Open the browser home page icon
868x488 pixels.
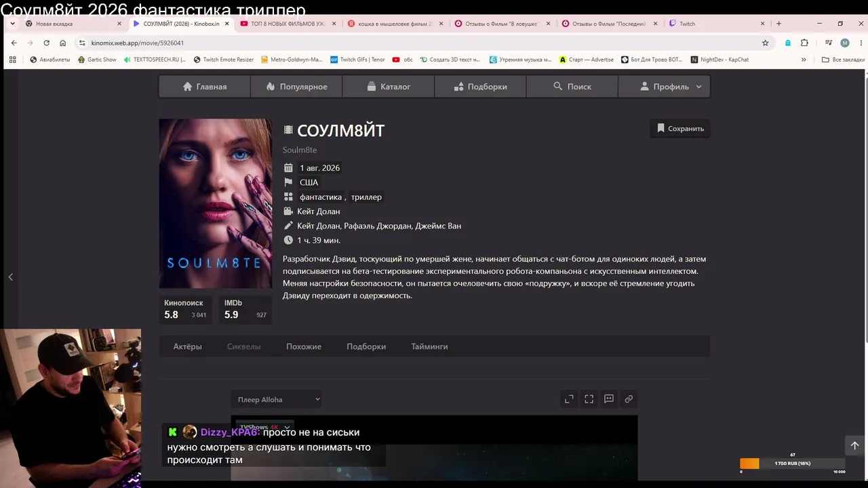[62, 43]
